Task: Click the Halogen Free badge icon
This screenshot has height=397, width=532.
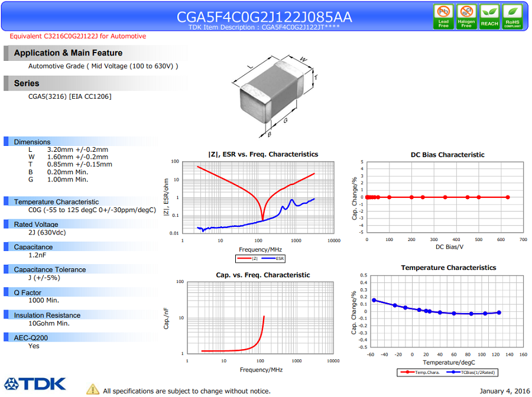Action: pyautogui.click(x=466, y=17)
